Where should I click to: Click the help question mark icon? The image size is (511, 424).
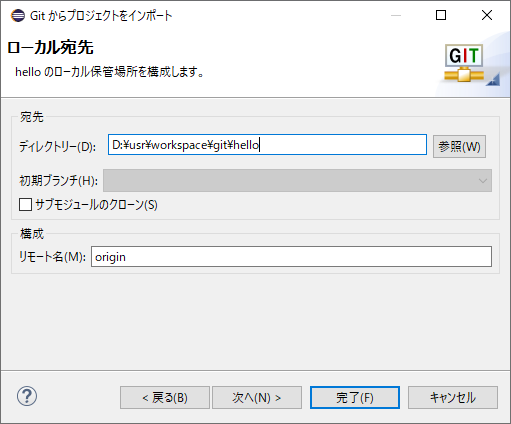pos(27,396)
